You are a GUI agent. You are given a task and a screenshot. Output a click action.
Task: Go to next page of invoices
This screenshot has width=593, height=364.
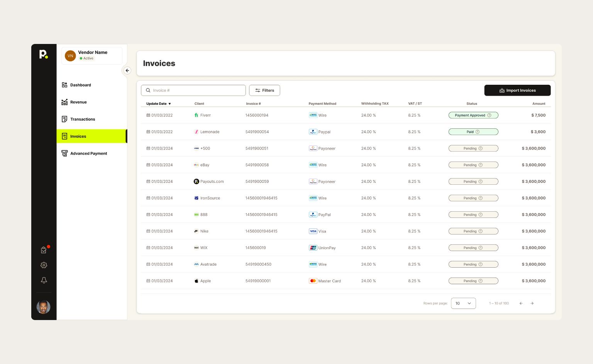click(532, 303)
